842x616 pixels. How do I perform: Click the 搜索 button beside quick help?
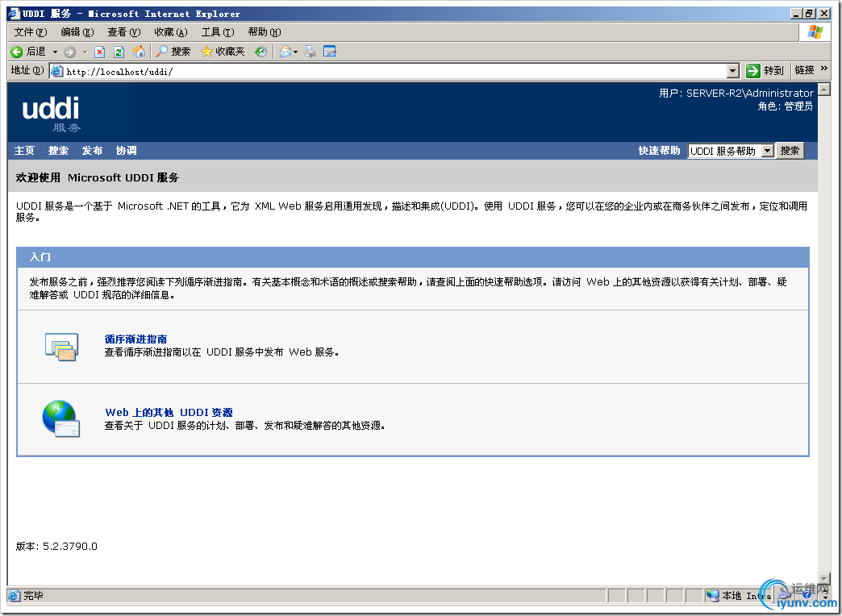(790, 151)
